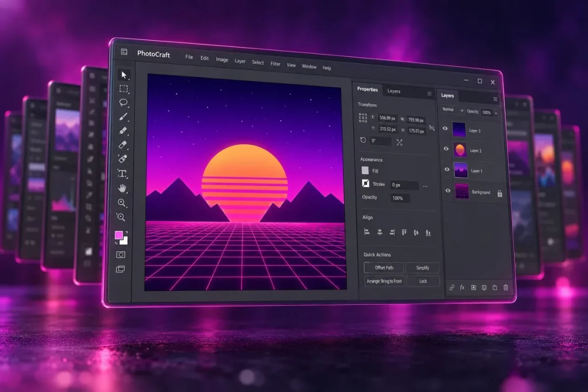Add a layer mask from Layers footer
The width and height of the screenshot is (588, 392).
click(x=473, y=288)
